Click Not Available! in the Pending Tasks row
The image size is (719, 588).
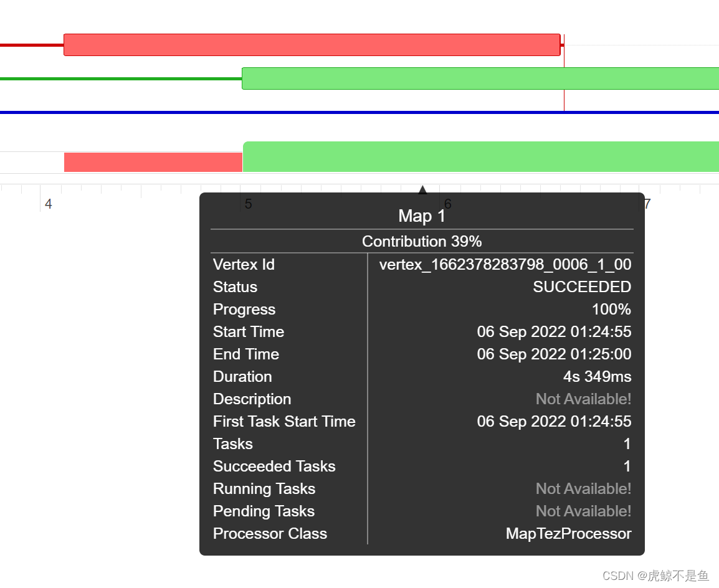click(583, 511)
